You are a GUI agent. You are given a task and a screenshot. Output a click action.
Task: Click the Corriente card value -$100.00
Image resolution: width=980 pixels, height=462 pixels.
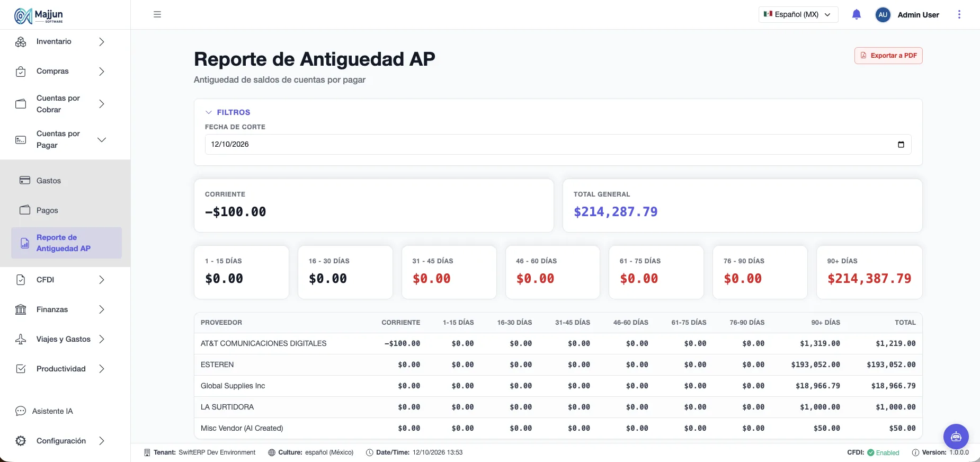click(236, 212)
